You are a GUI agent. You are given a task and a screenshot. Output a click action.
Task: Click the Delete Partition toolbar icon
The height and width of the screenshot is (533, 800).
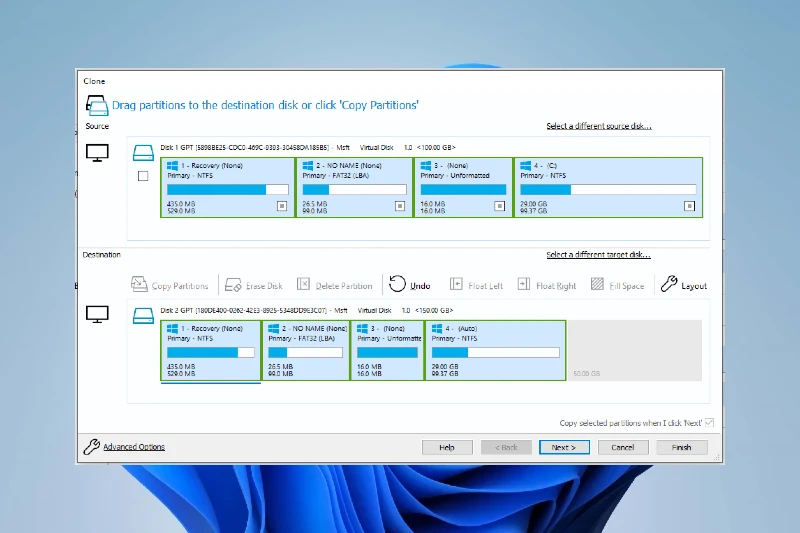click(304, 285)
